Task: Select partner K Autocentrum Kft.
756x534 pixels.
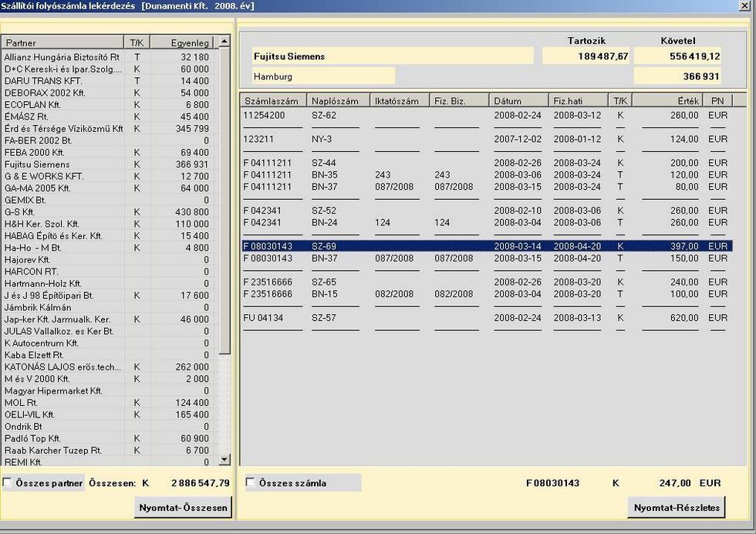Action: coord(110,343)
